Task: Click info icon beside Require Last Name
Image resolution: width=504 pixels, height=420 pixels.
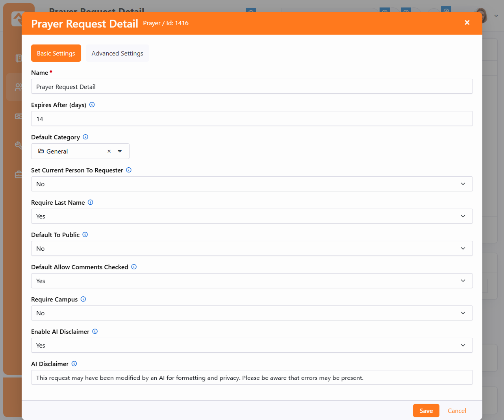Action: click(91, 202)
